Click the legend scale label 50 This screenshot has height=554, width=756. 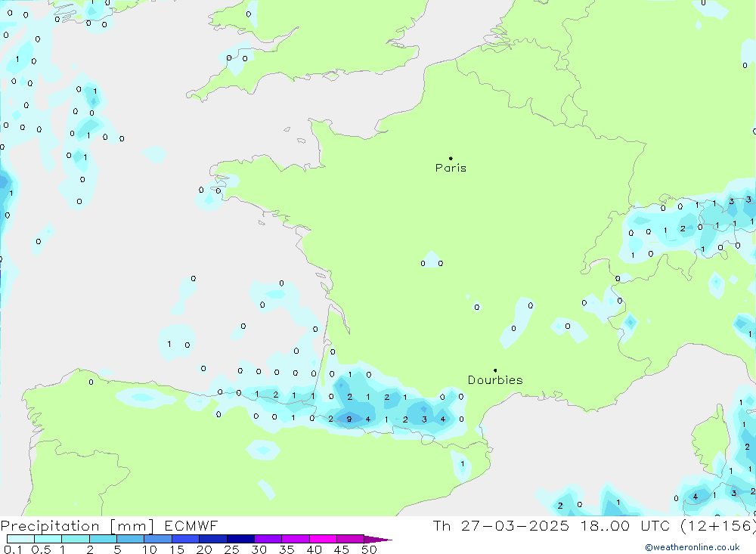369,549
